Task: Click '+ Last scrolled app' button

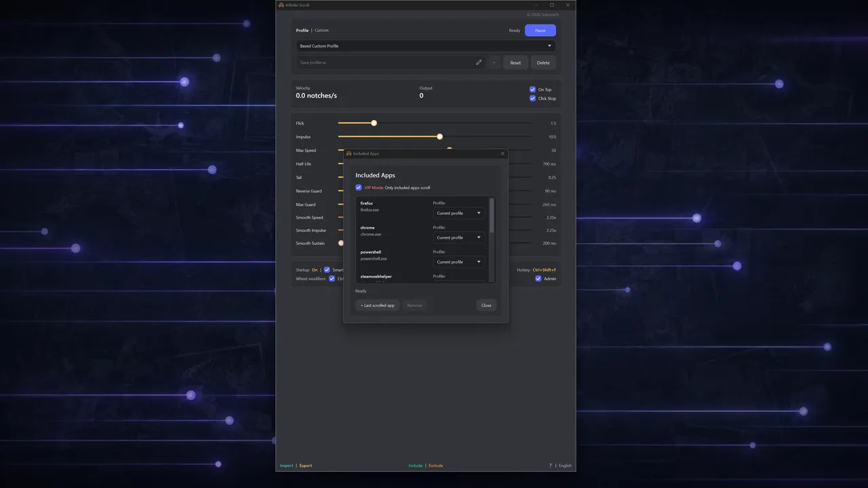Action: (378, 306)
